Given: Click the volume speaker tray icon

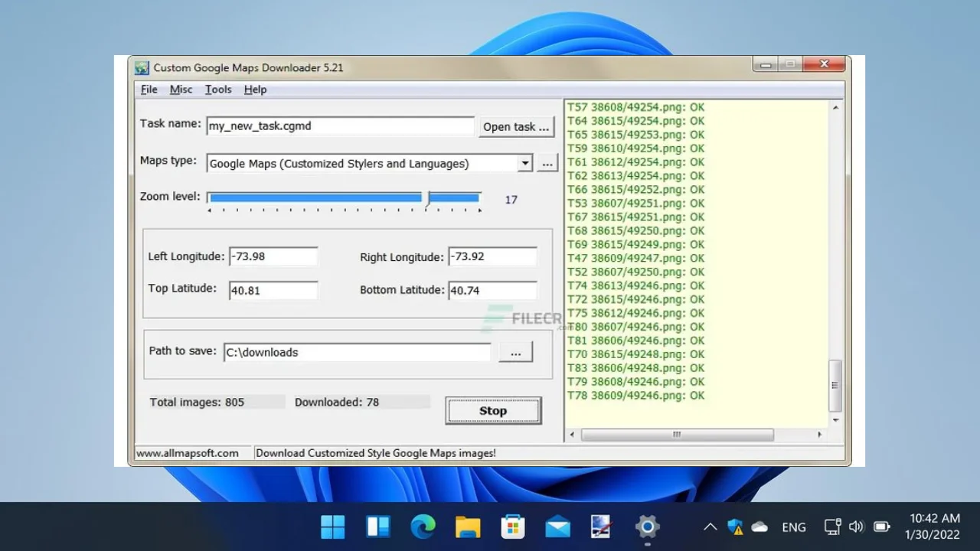Looking at the screenshot, I should 857,527.
